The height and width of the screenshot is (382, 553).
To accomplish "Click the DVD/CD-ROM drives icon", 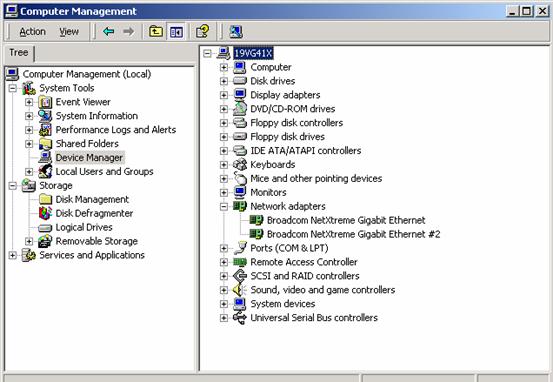I will [240, 109].
